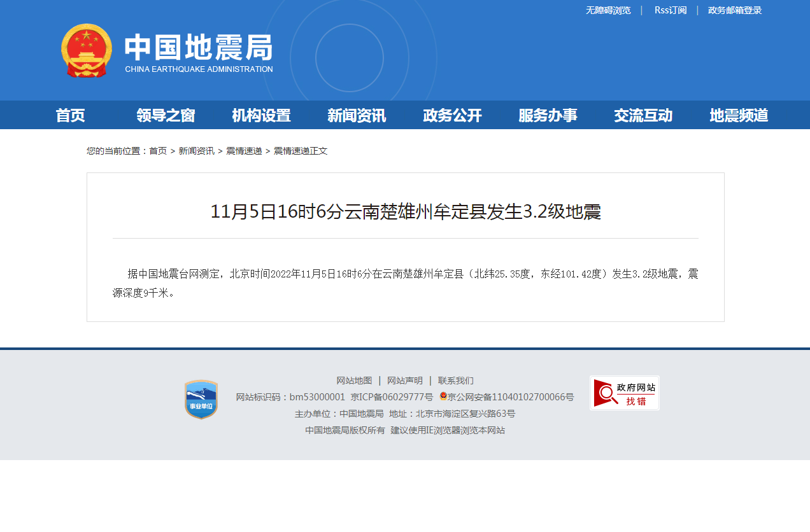Click 震情速递 in the breadcrumb
This screenshot has height=532, width=810.
pyautogui.click(x=244, y=151)
